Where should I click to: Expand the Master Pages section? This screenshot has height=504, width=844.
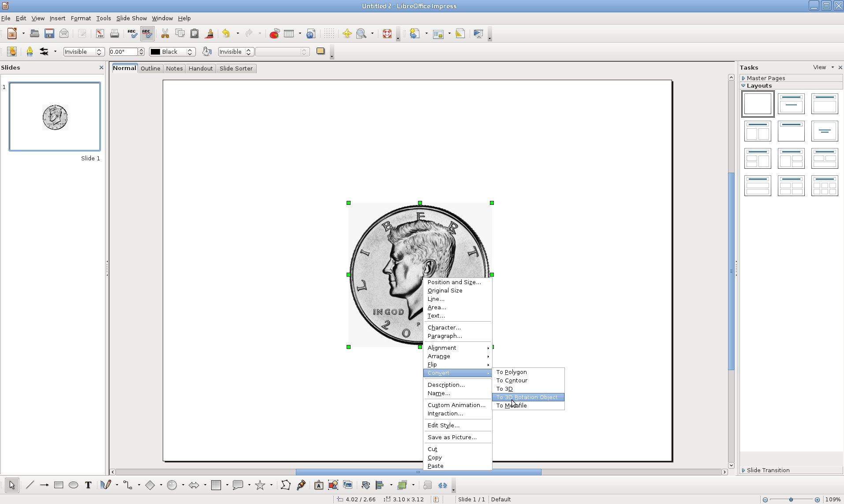pos(791,78)
